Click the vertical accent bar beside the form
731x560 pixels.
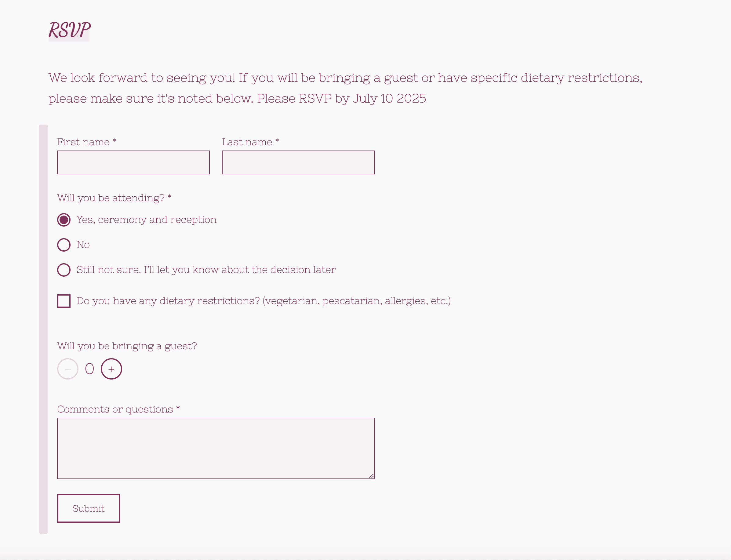[x=43, y=329]
